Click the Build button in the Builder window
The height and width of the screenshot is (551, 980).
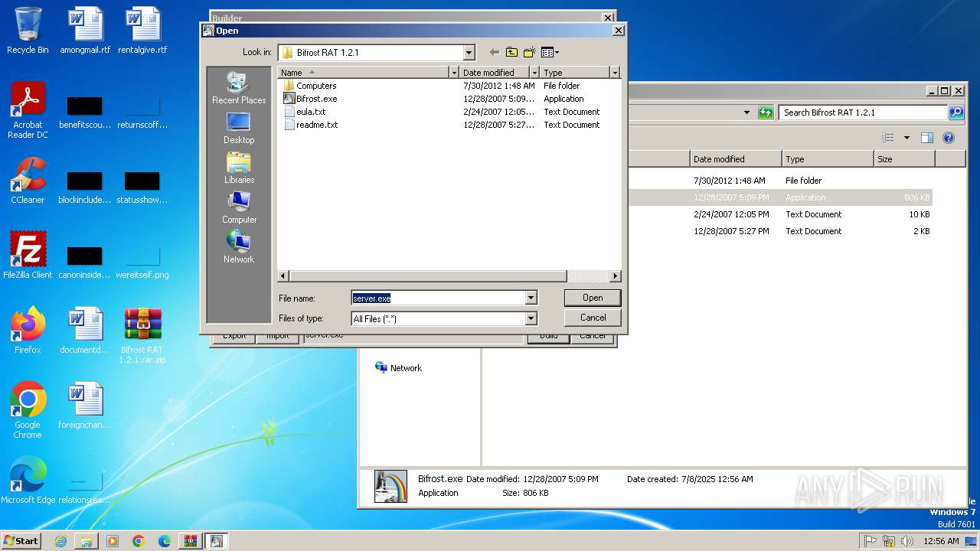tap(548, 336)
